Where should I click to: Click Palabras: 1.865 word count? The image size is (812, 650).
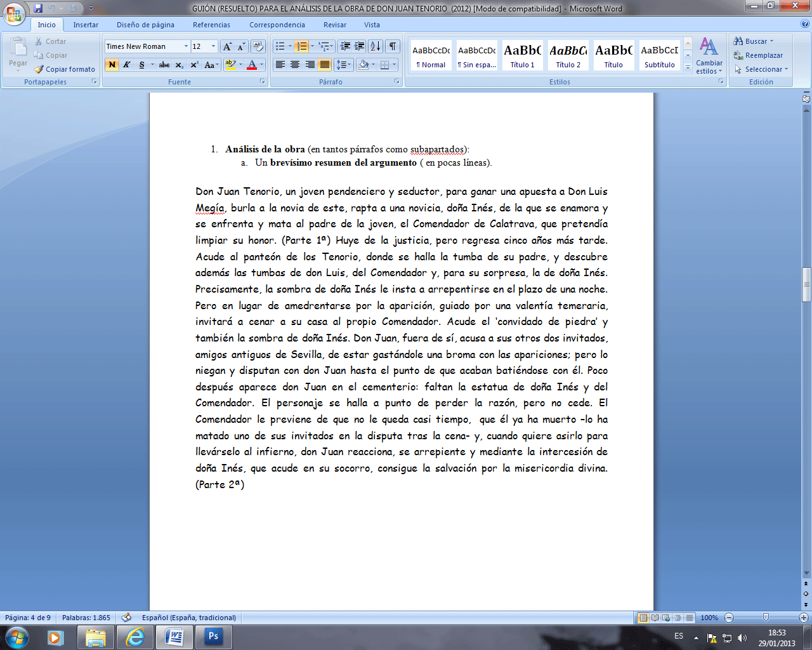click(x=86, y=618)
